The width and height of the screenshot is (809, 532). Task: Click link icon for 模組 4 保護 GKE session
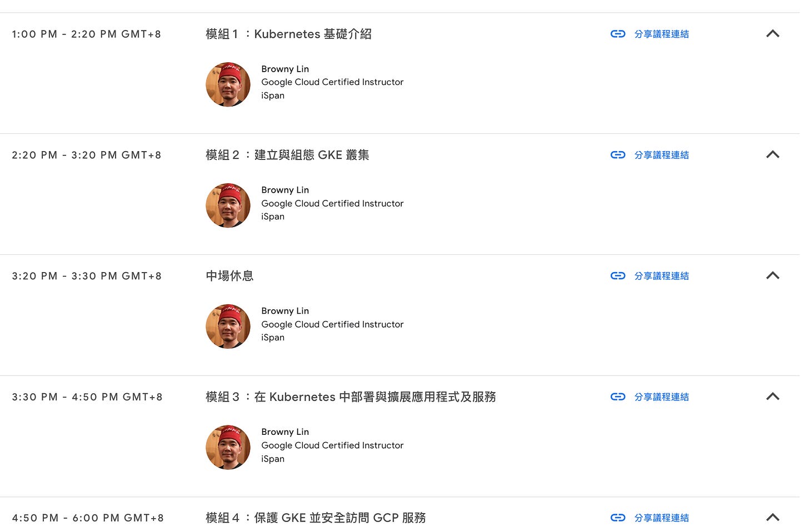[618, 518]
